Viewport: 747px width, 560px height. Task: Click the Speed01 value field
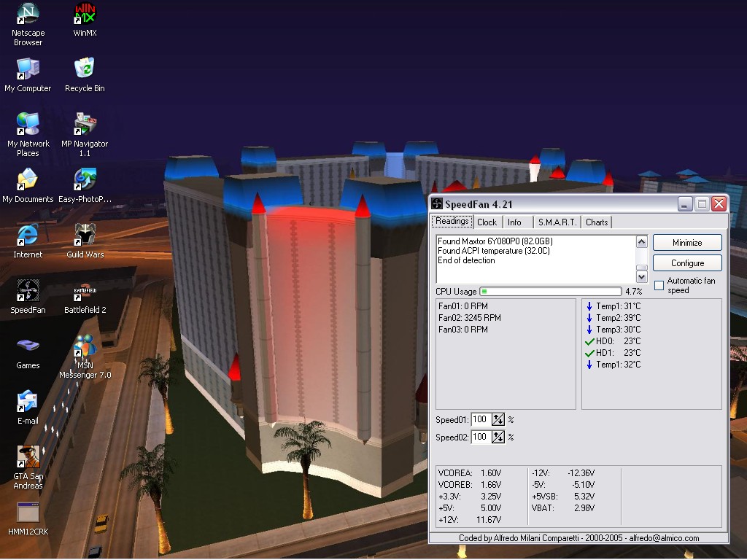(480, 419)
